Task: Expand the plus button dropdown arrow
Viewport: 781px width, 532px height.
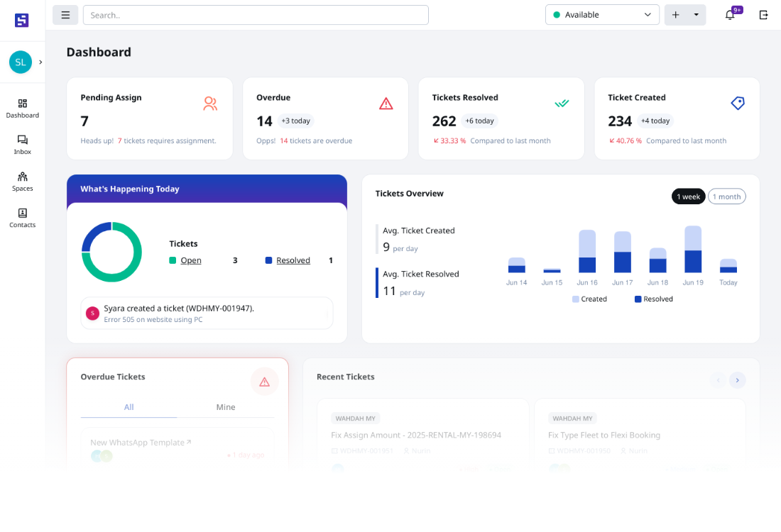Action: point(696,15)
